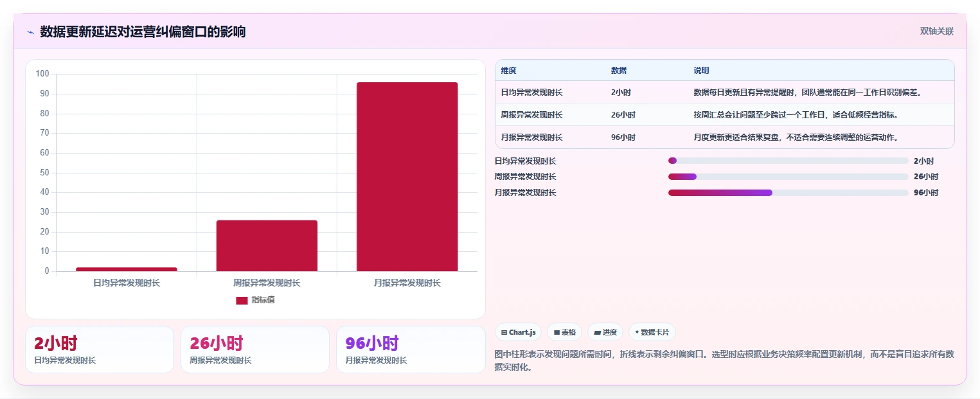Toggle the 指标值 legend swatch
980x399 pixels.
(242, 300)
